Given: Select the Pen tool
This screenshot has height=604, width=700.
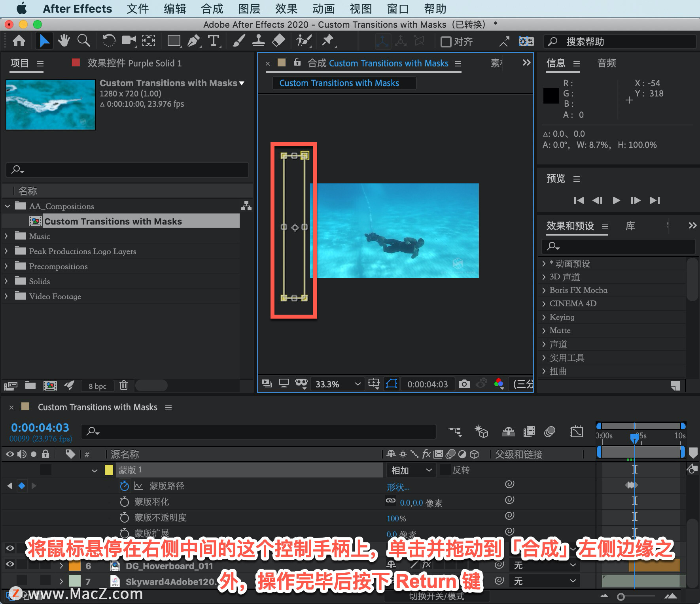Looking at the screenshot, I should coord(194,41).
